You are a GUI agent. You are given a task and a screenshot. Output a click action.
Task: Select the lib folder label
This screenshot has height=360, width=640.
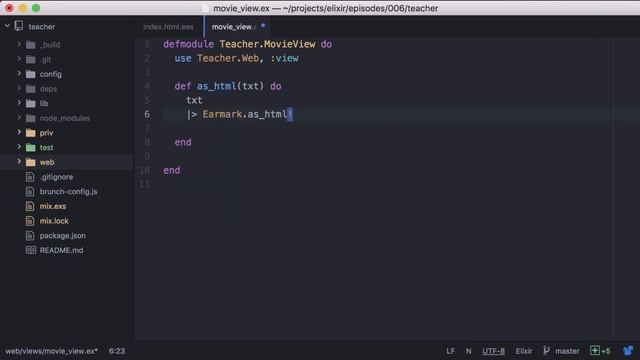pyautogui.click(x=44, y=104)
